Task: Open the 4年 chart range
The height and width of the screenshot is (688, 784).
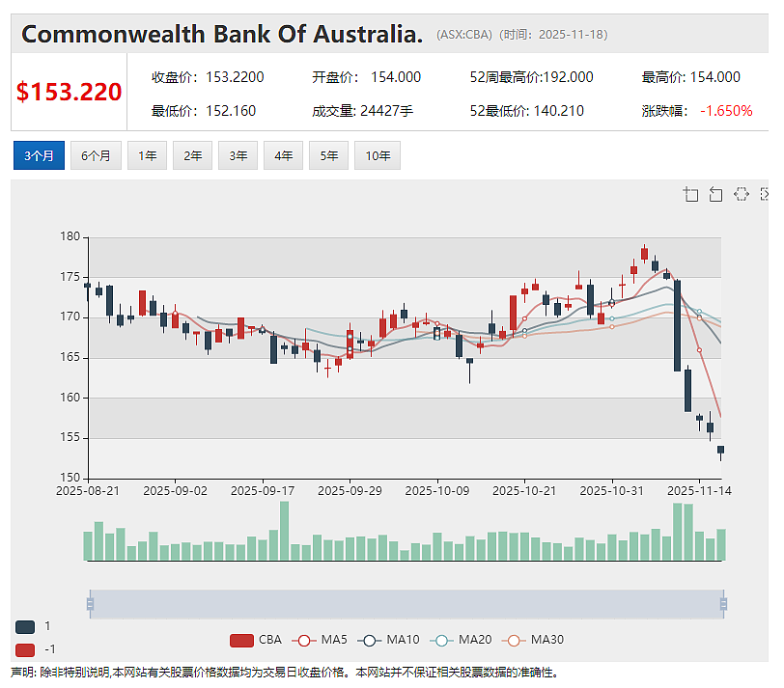Action: click(283, 155)
